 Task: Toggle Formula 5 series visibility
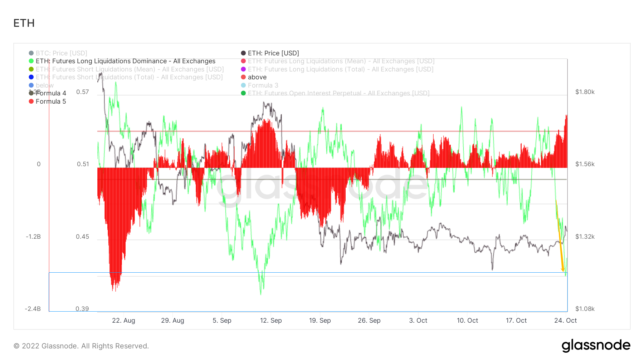coord(51,101)
